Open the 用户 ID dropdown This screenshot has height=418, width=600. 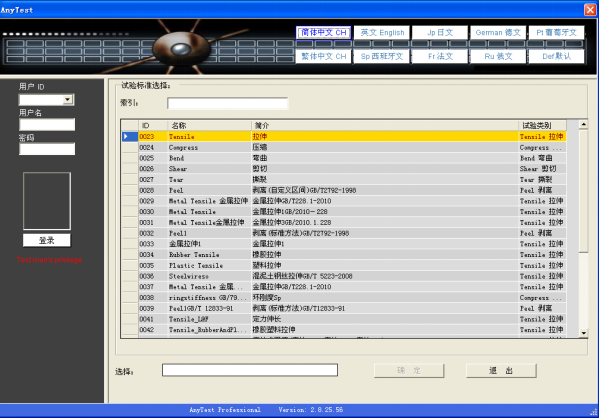click(68, 100)
